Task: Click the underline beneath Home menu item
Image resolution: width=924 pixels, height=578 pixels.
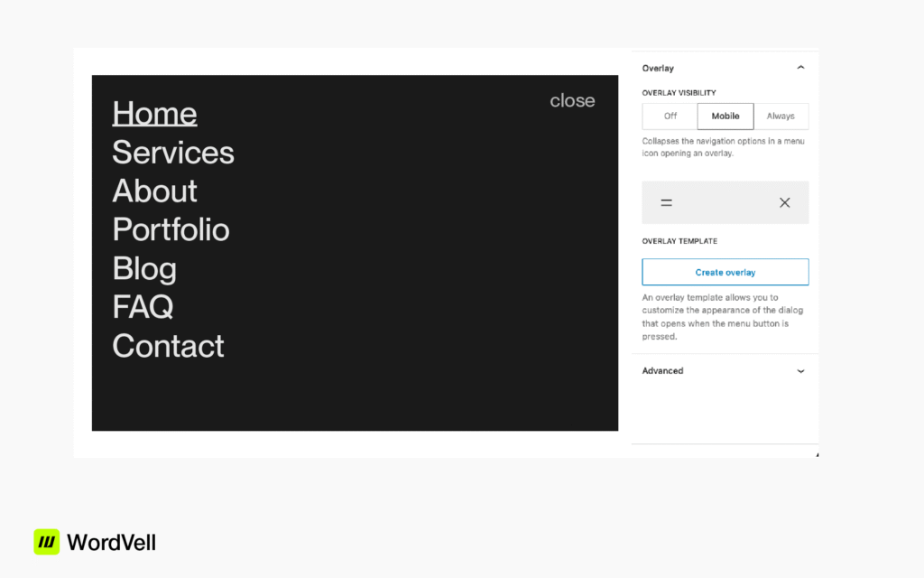Action: pos(154,126)
